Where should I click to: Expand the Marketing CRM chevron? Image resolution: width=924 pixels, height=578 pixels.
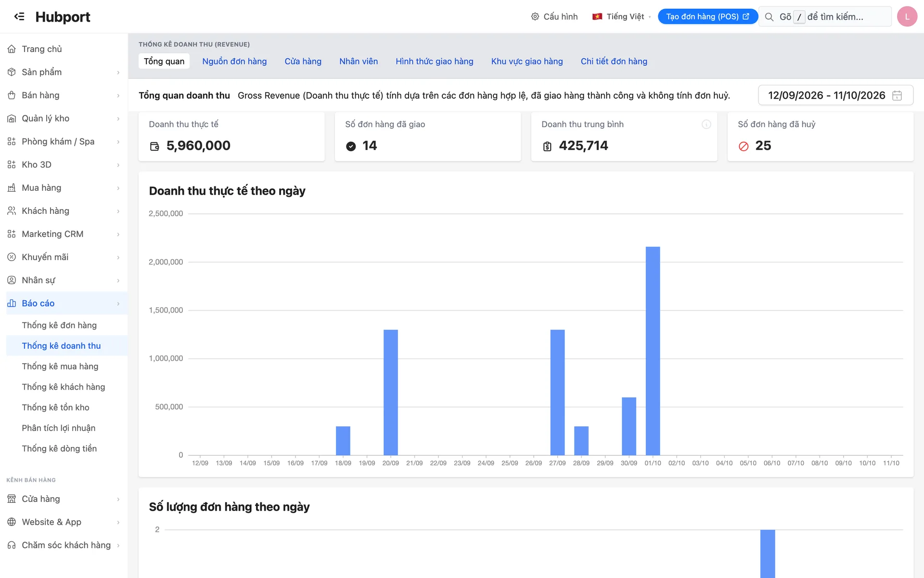click(118, 235)
